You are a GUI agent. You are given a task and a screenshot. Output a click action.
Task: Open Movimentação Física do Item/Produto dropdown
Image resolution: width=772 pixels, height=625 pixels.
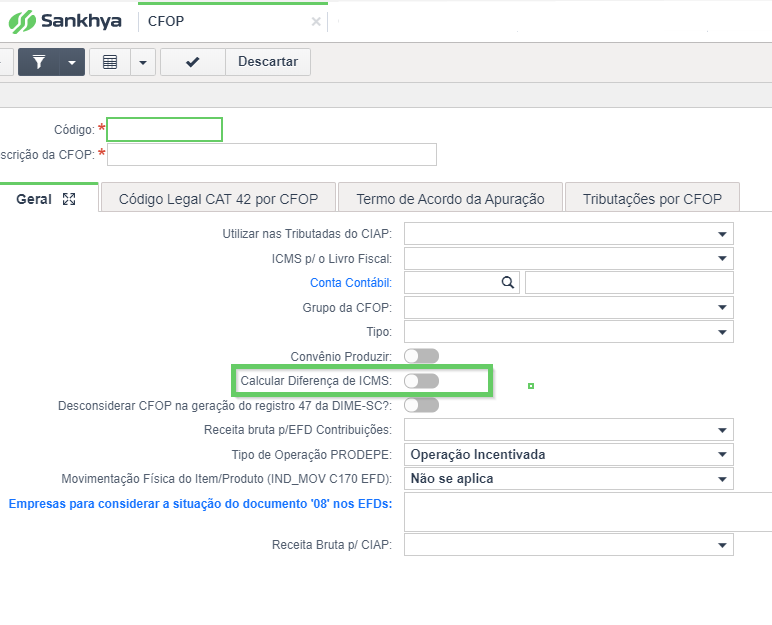click(569, 479)
